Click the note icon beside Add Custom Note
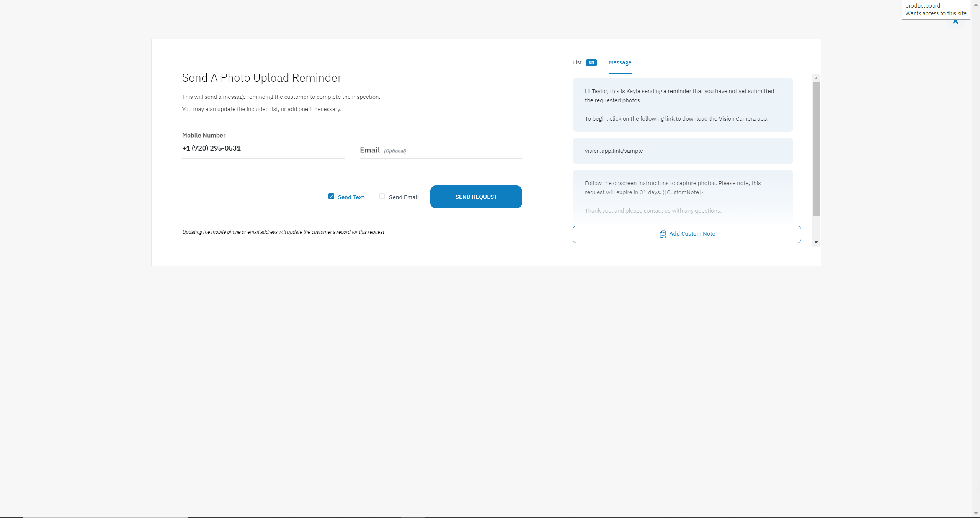Screen dimensions: 980x518 click(x=663, y=234)
